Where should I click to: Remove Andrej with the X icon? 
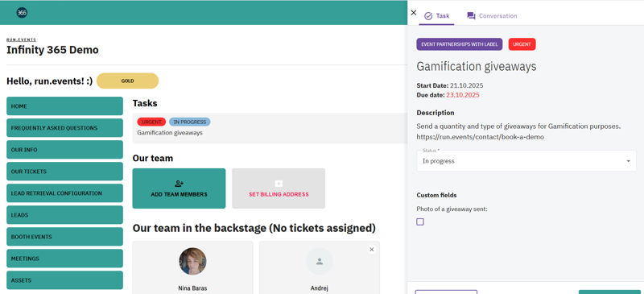pyautogui.click(x=372, y=249)
